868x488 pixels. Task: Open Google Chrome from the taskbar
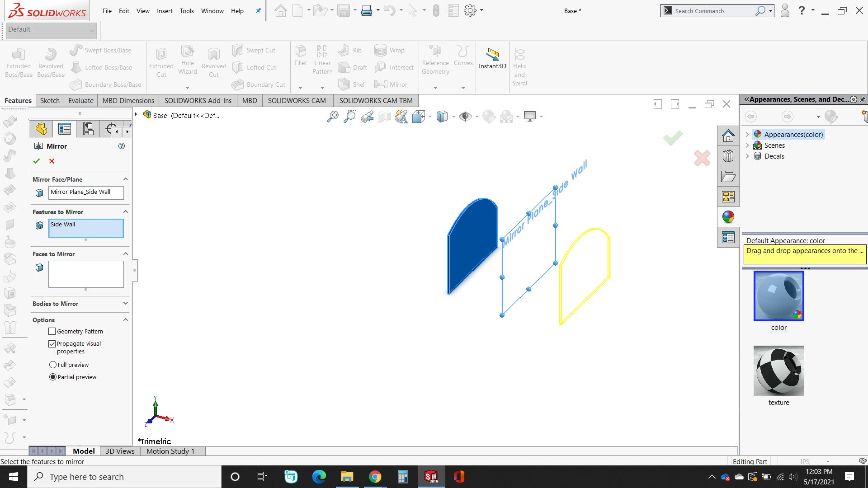pyautogui.click(x=375, y=477)
